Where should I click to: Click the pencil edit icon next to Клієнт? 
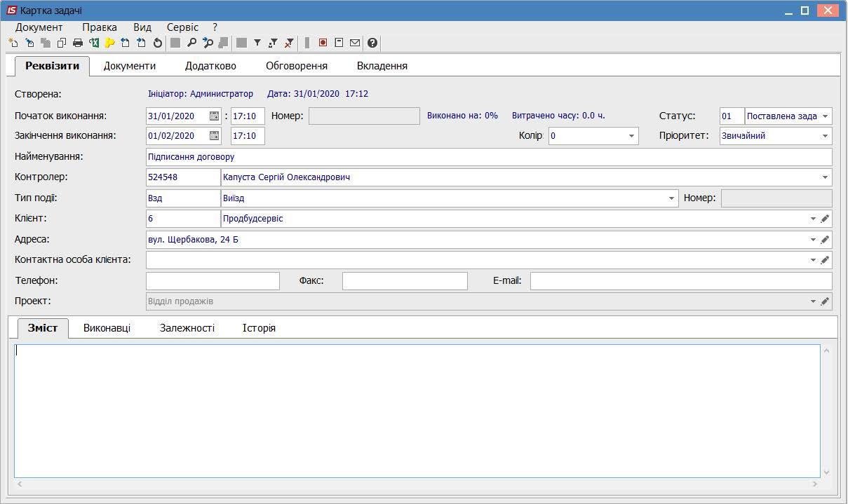(x=825, y=219)
